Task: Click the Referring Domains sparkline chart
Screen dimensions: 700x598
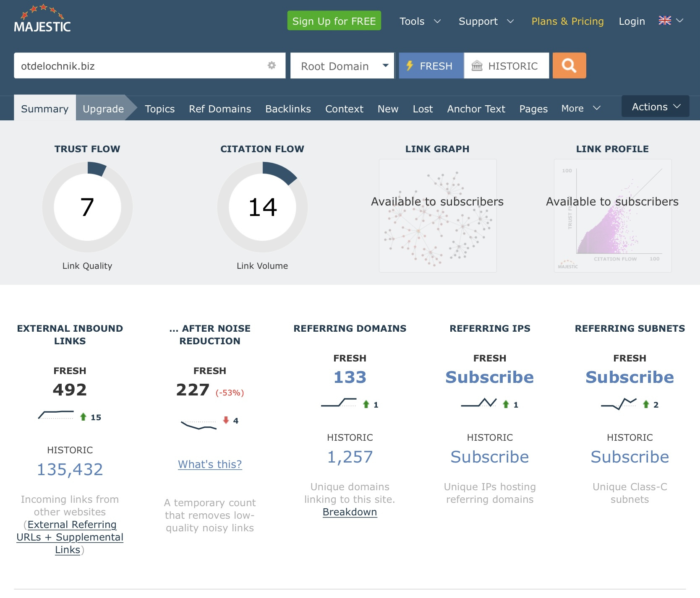Action: pyautogui.click(x=339, y=403)
